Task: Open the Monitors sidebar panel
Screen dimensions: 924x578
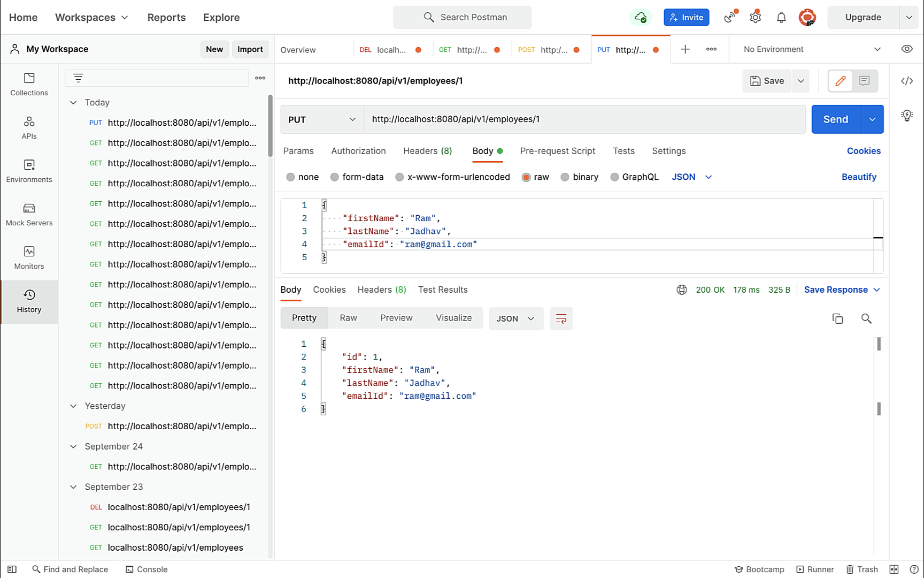Action: (x=29, y=258)
